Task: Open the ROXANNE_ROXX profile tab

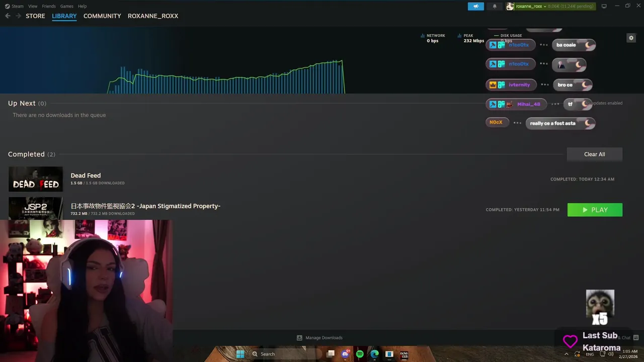Action: pos(153,16)
